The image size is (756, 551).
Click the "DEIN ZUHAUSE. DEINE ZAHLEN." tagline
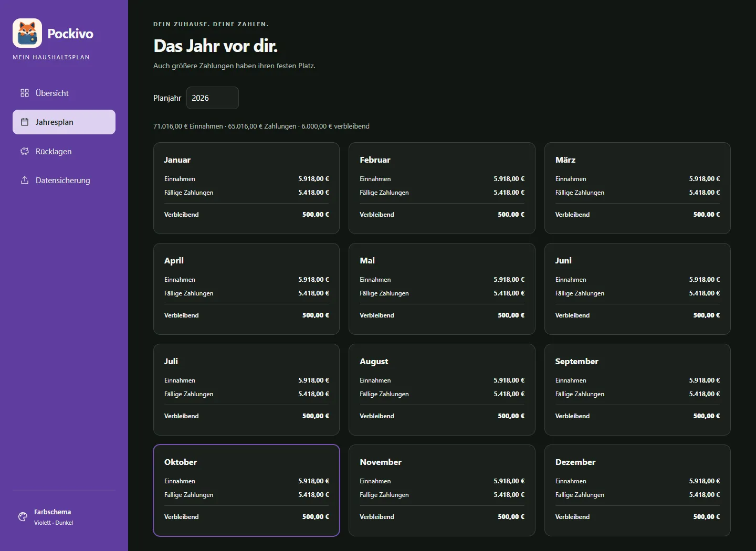click(211, 24)
